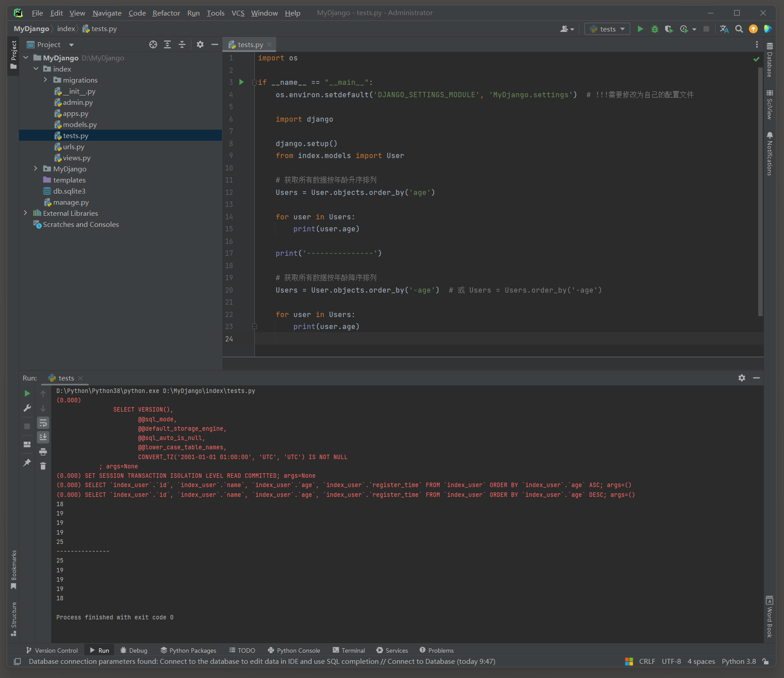Open Python Packages tool window
The width and height of the screenshot is (784, 678).
[188, 650]
